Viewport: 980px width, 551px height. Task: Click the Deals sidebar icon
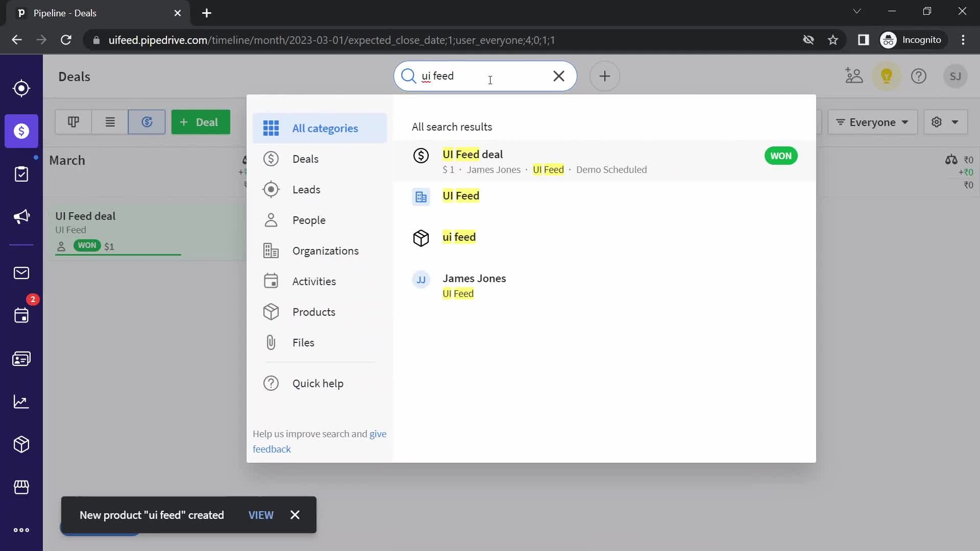21,131
